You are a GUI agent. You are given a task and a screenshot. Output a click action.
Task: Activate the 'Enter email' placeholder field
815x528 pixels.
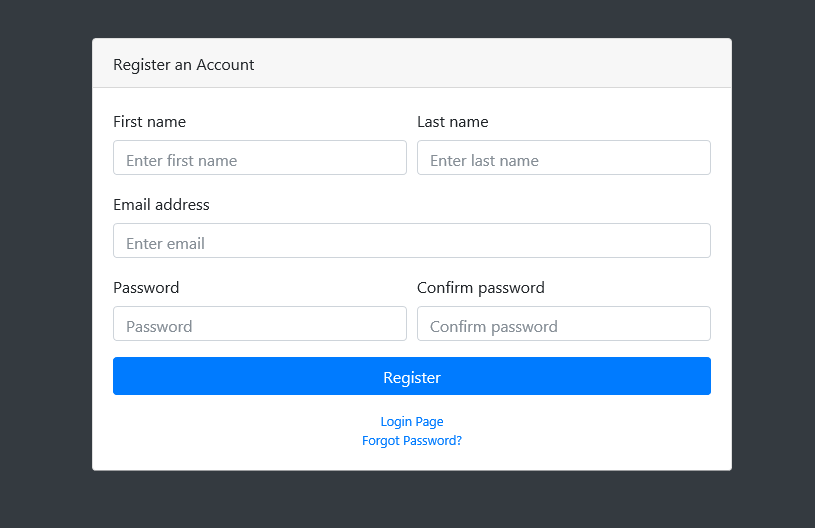412,241
